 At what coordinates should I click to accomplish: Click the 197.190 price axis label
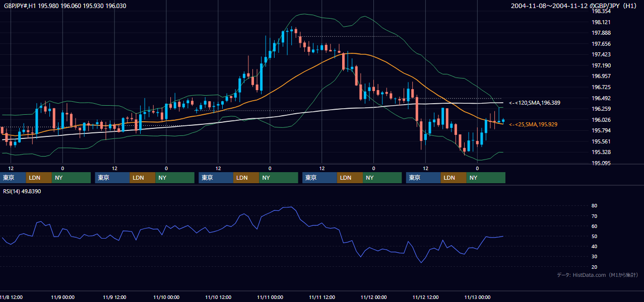point(601,65)
